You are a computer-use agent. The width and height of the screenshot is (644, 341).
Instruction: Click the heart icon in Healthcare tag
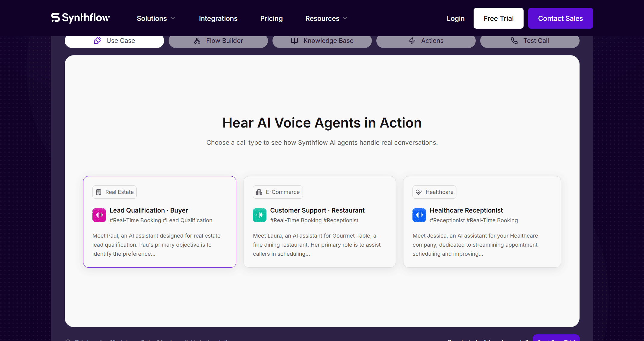(x=418, y=192)
